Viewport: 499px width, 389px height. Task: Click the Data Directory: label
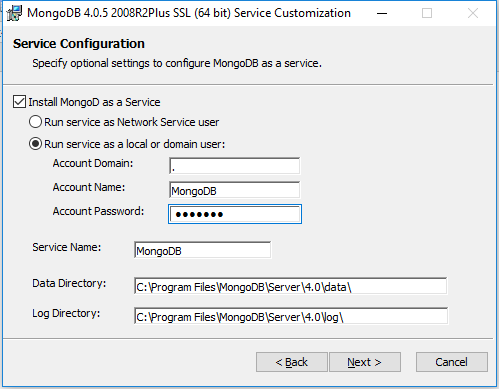coord(69,283)
